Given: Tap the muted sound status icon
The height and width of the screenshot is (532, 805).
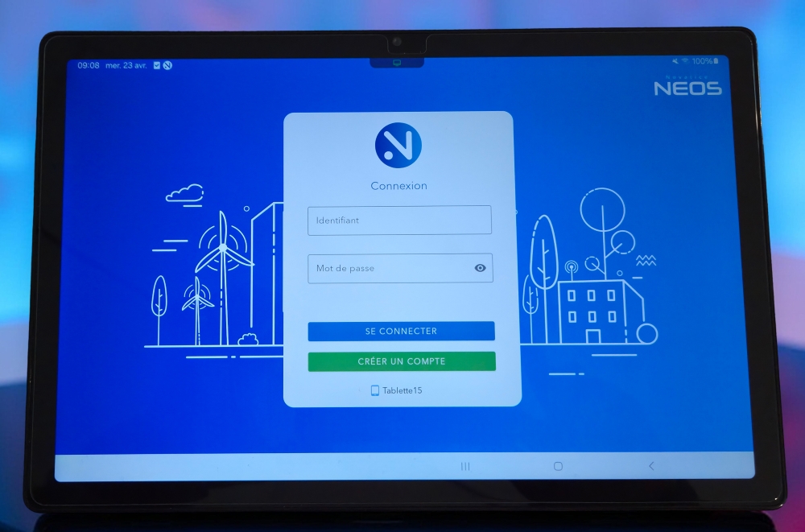Looking at the screenshot, I should (675, 60).
